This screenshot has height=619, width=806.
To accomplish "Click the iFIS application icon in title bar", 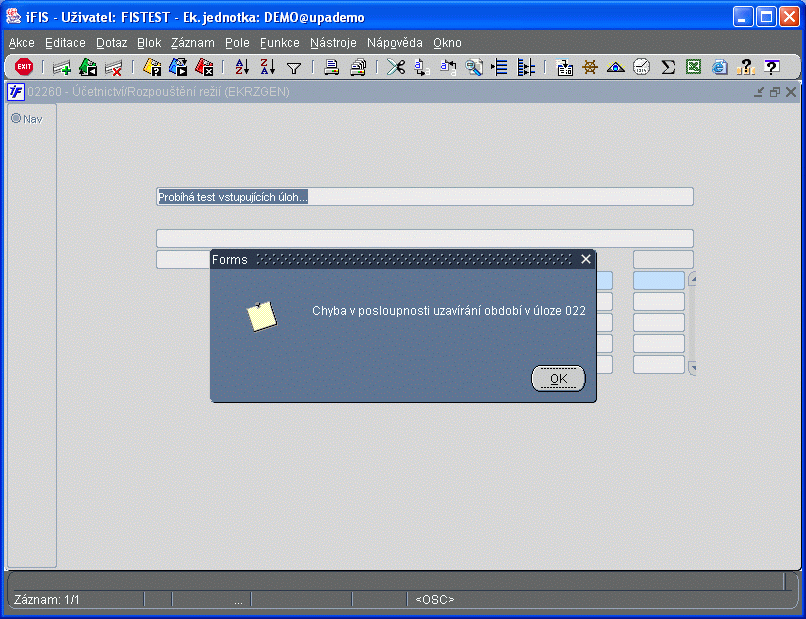I will [x=13, y=16].
